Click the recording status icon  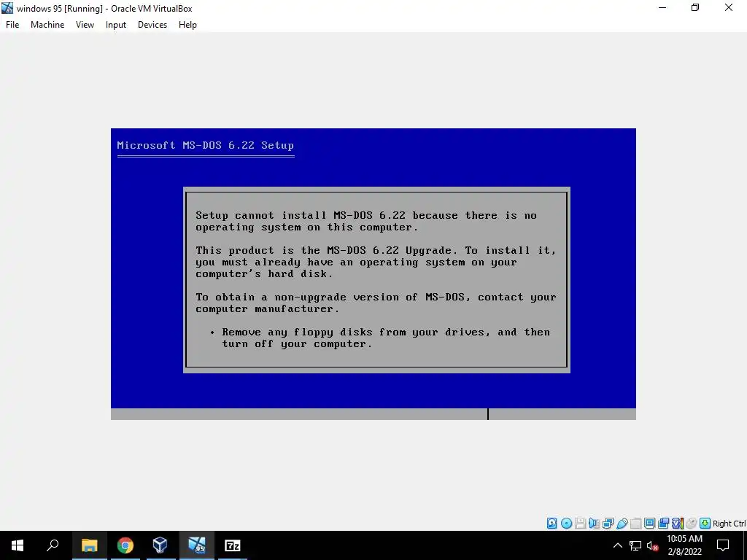[664, 524]
